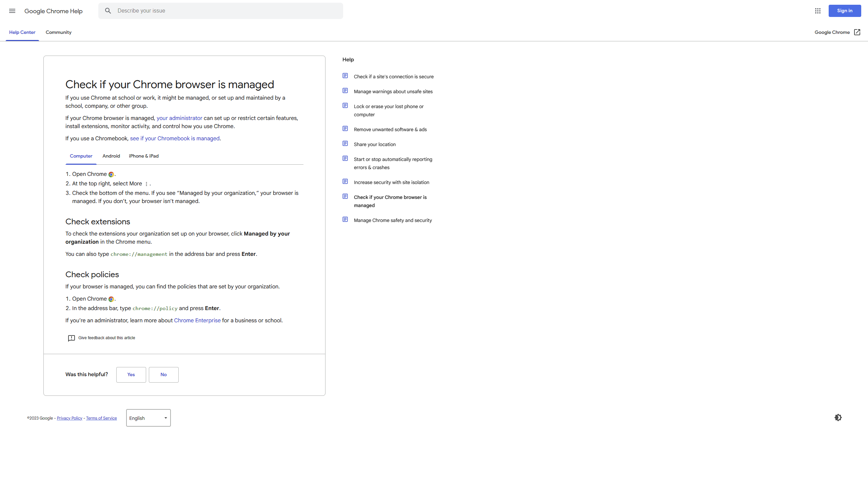Open the Help Center tab
Screen dimensions: 868x488
22,33
